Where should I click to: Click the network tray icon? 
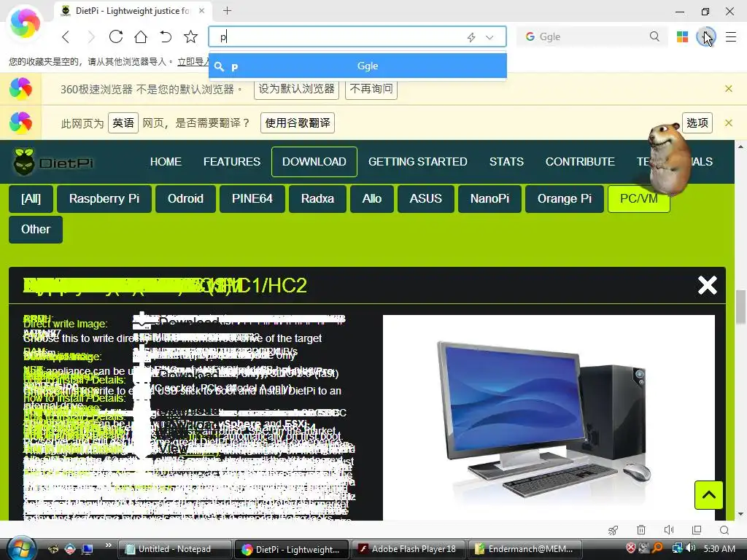click(x=677, y=548)
